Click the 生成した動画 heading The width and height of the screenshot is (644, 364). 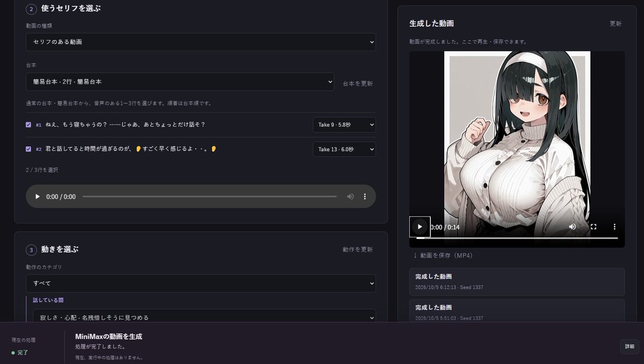tap(431, 24)
